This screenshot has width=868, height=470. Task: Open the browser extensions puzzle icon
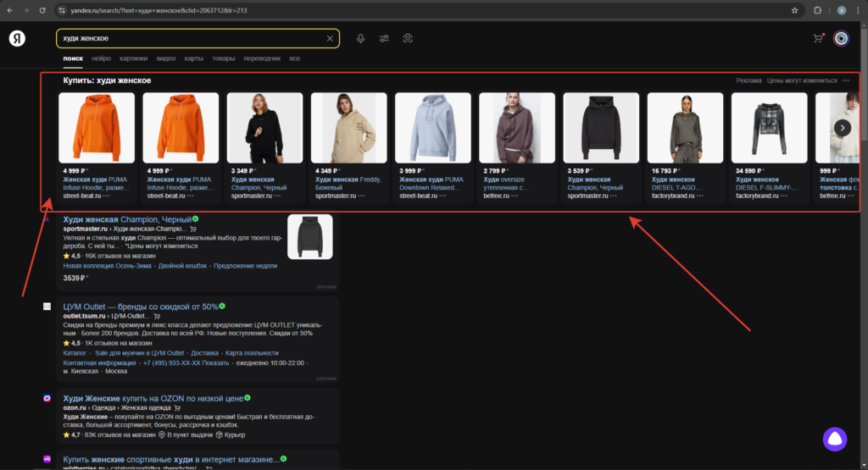818,10
